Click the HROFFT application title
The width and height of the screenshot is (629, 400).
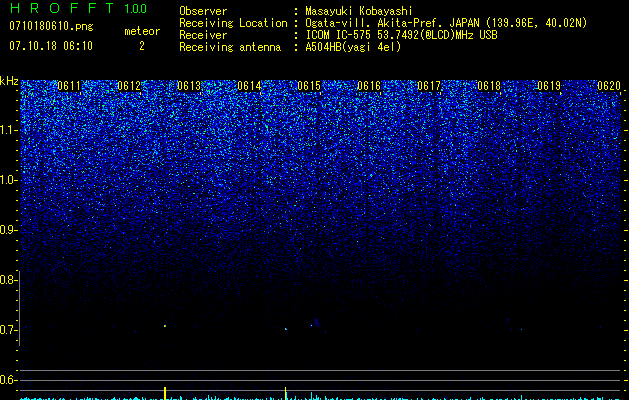tap(62, 8)
